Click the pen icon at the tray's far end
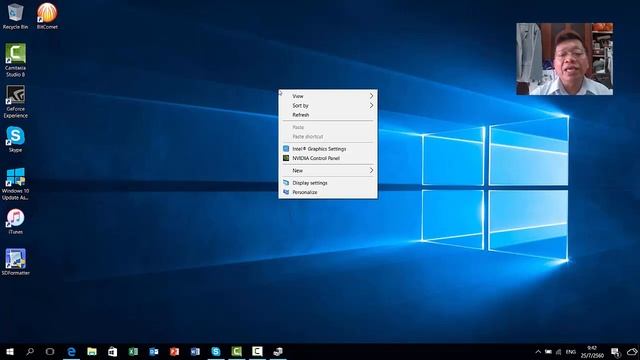The image size is (640, 360). click(632, 352)
